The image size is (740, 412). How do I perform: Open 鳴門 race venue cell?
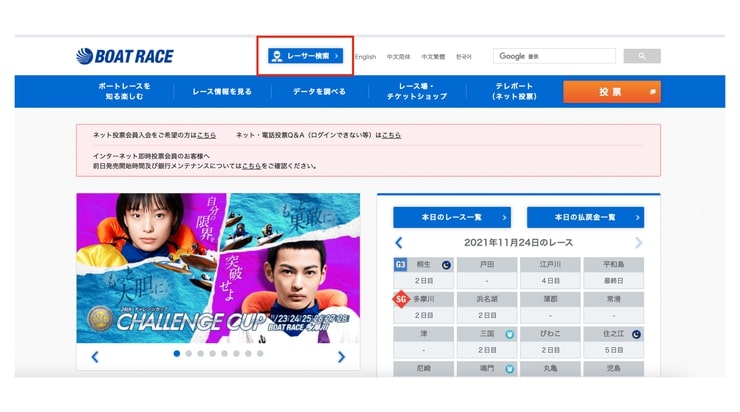[x=487, y=369]
